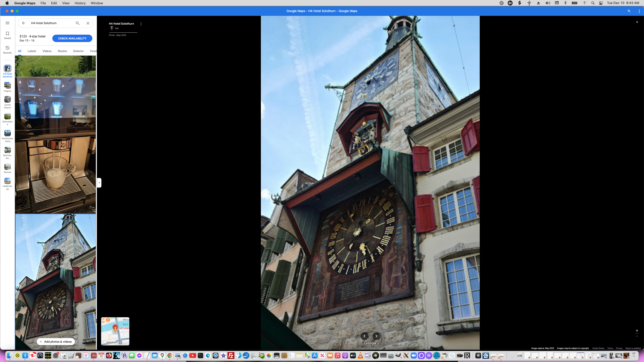
Task: Show the next photo
Action: point(376,336)
